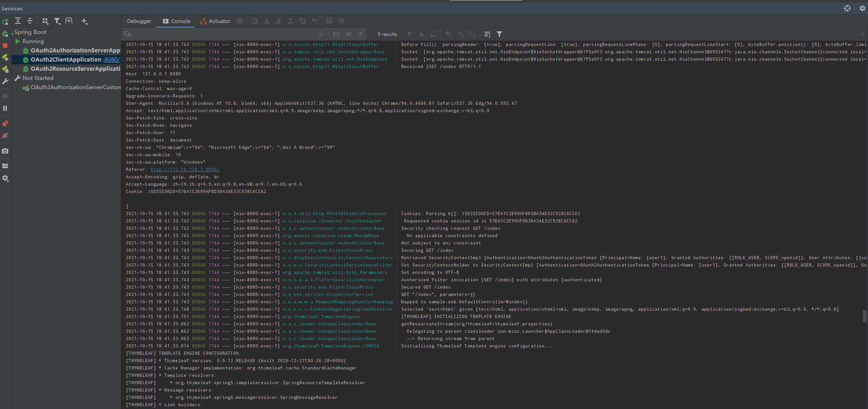Open the Add Service plus dropdown
Image resolution: width=868 pixels, height=409 pixels.
pyautogui.click(x=84, y=21)
